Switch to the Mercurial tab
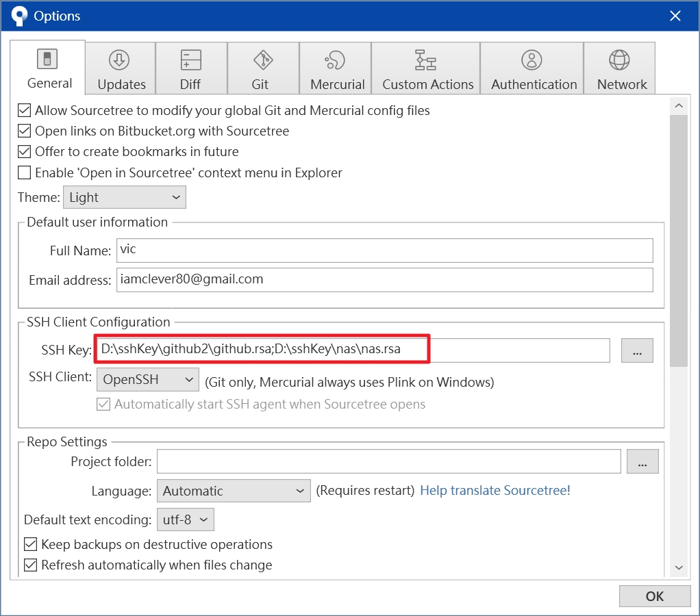 335,68
